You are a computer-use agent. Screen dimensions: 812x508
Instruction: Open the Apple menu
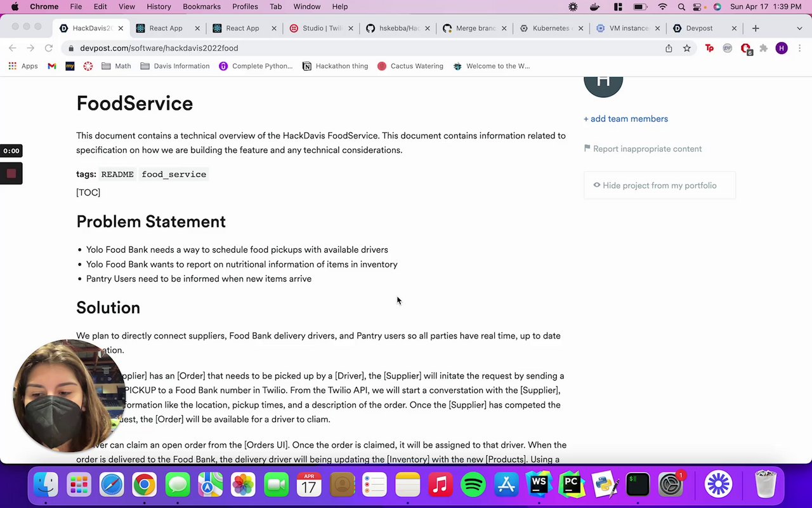pyautogui.click(x=14, y=7)
